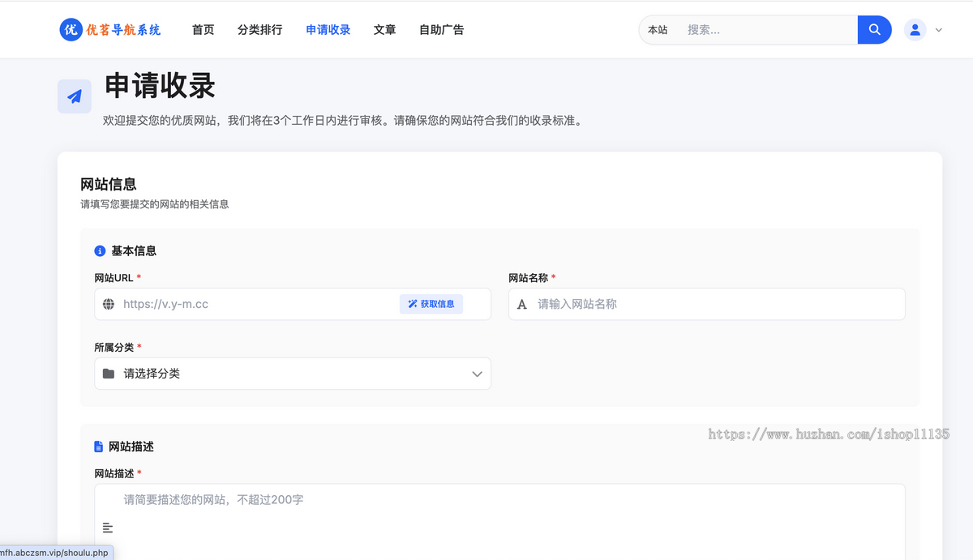
Task: Click the 欢迎提交您的优质网站 intro paragraph
Action: (x=343, y=121)
